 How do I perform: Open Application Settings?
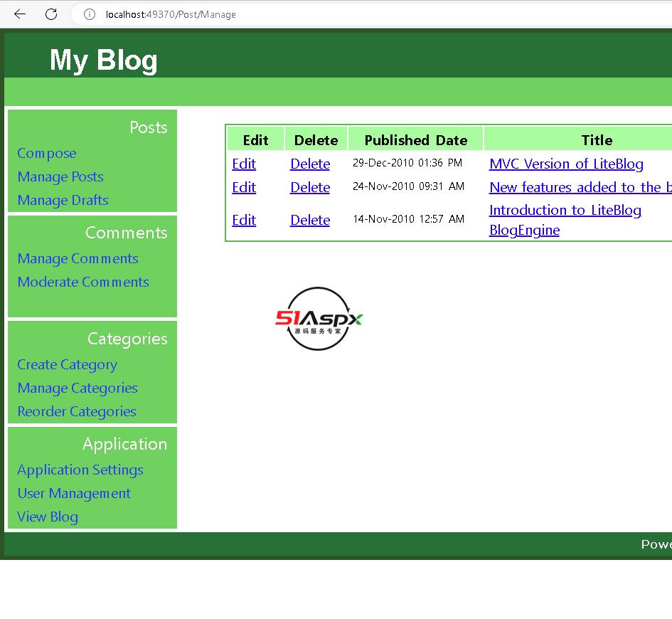point(80,470)
